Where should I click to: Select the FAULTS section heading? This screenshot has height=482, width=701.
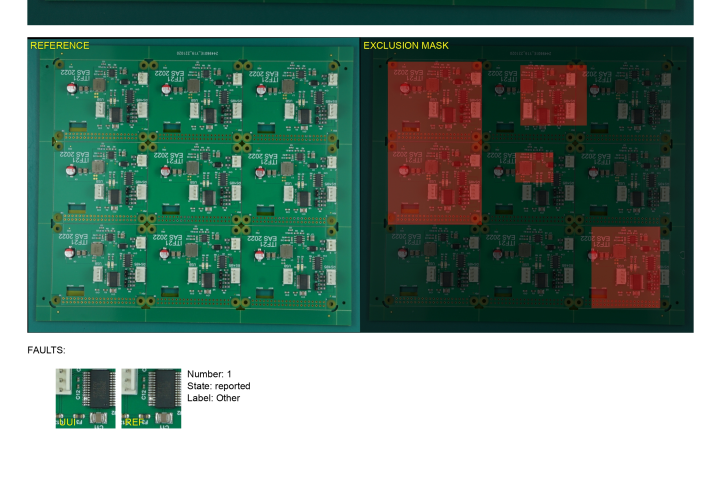[x=46, y=351]
